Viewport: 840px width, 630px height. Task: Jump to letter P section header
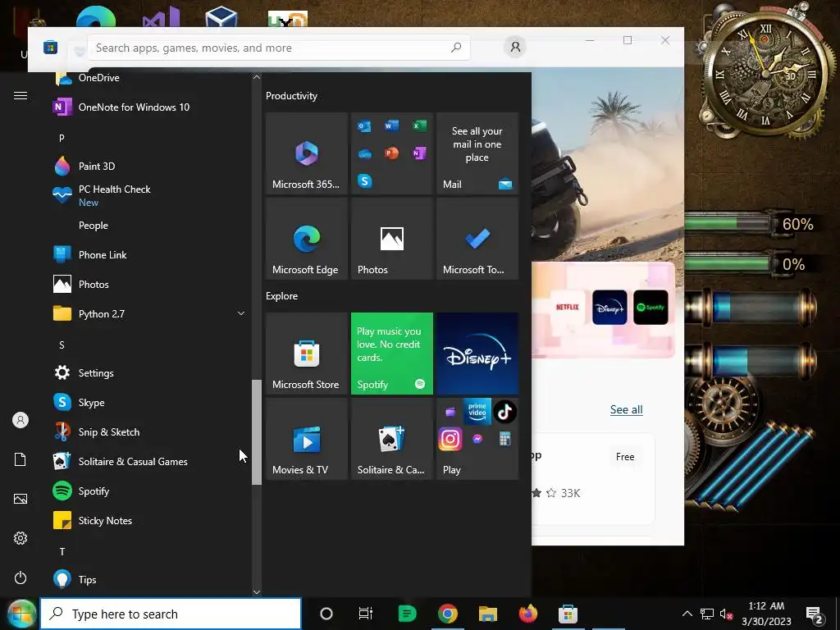click(62, 138)
